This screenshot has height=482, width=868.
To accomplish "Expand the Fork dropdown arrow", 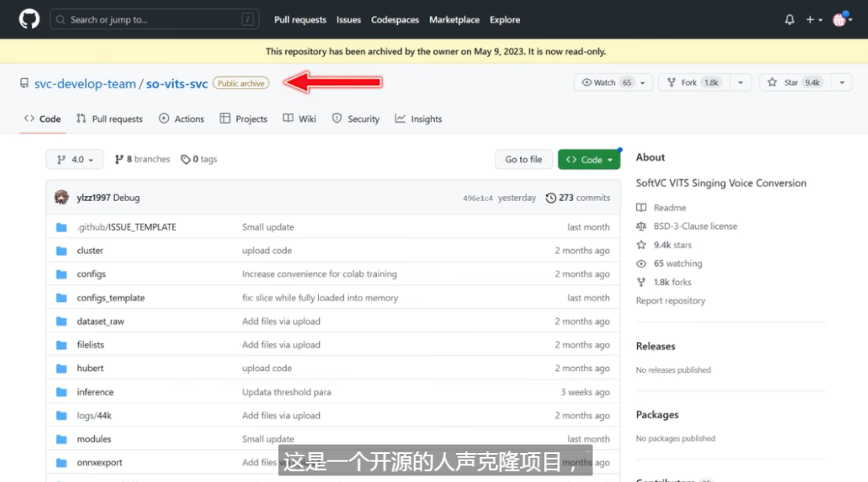I will [740, 83].
